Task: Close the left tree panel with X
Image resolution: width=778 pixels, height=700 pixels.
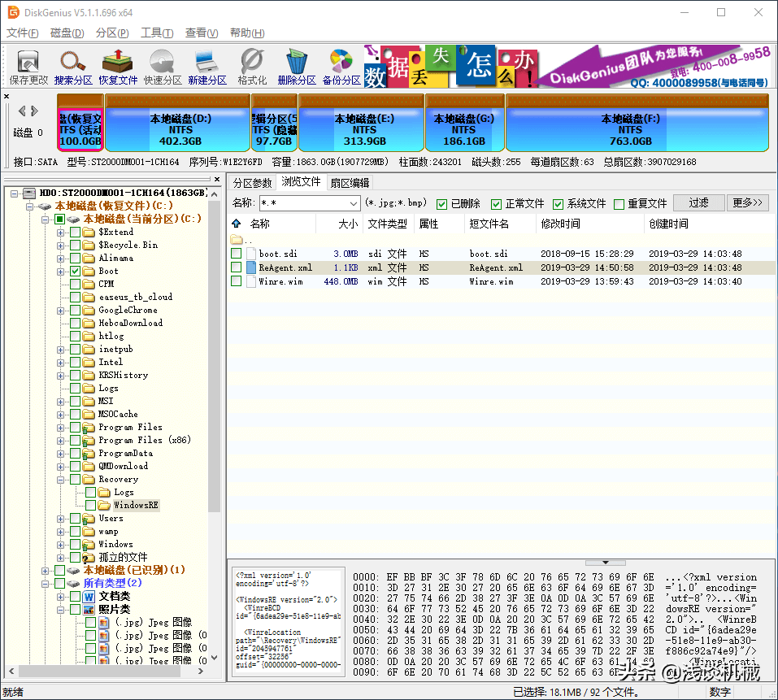Action: 217,179
